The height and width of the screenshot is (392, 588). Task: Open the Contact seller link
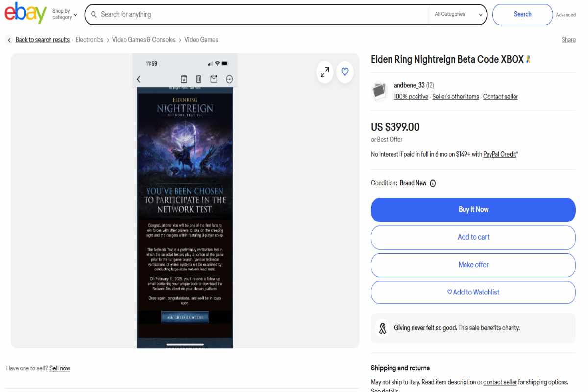500,97
